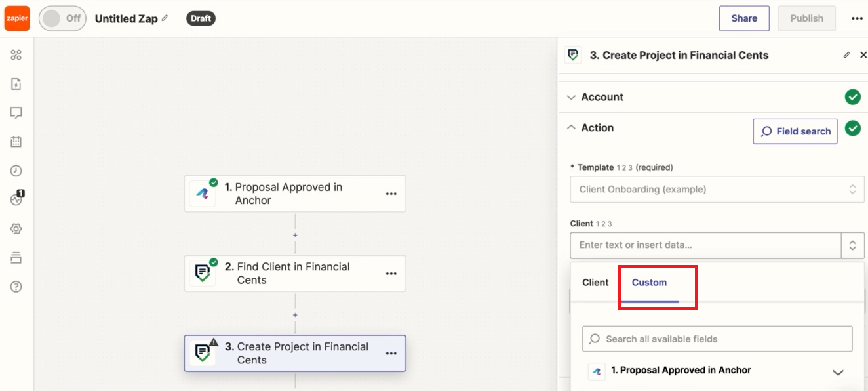This screenshot has height=391, width=868.
Task: Open the Zap file details sidebar icon
Action: tap(16, 84)
